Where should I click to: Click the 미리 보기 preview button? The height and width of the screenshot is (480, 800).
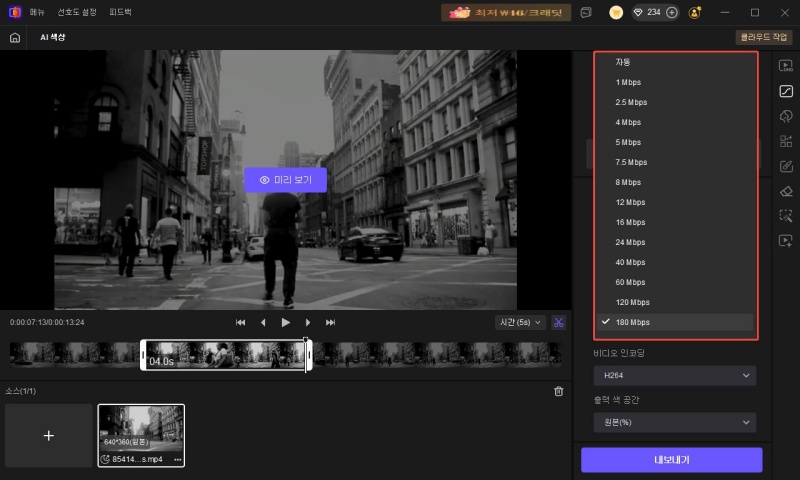pyautogui.click(x=285, y=180)
